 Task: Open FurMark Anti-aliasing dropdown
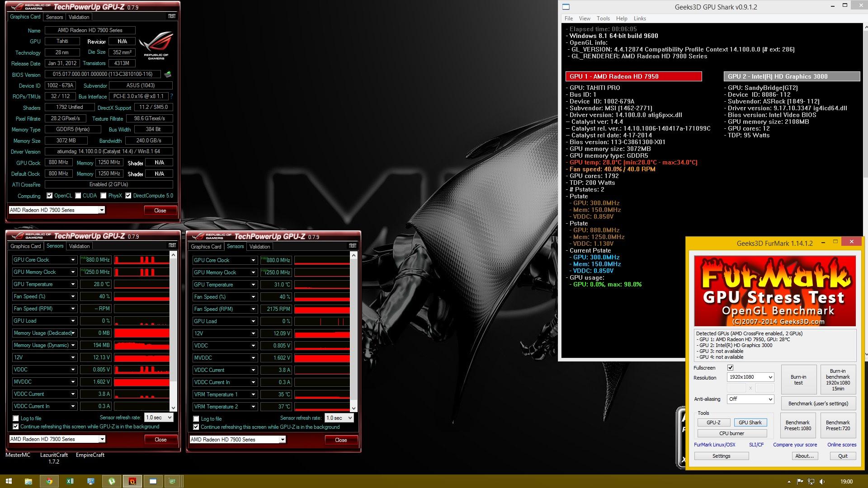(750, 399)
